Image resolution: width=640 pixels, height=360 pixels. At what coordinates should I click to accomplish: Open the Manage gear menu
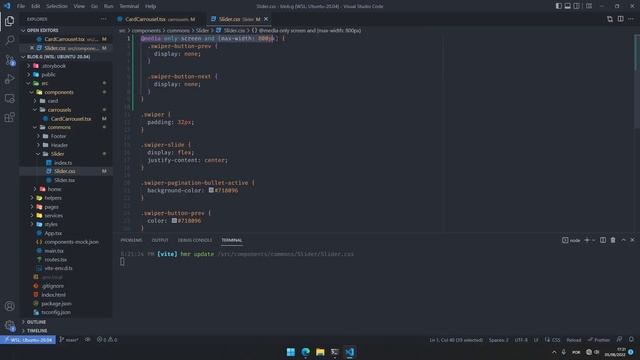(x=9, y=325)
